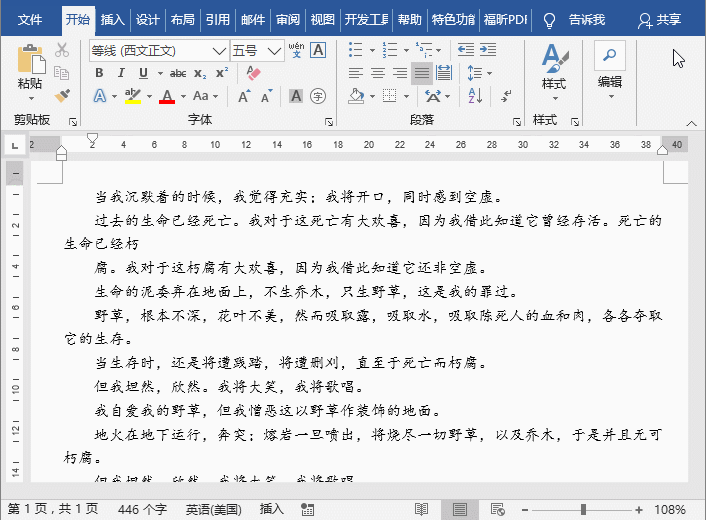Click the 英语(美国) language status button

[213, 509]
